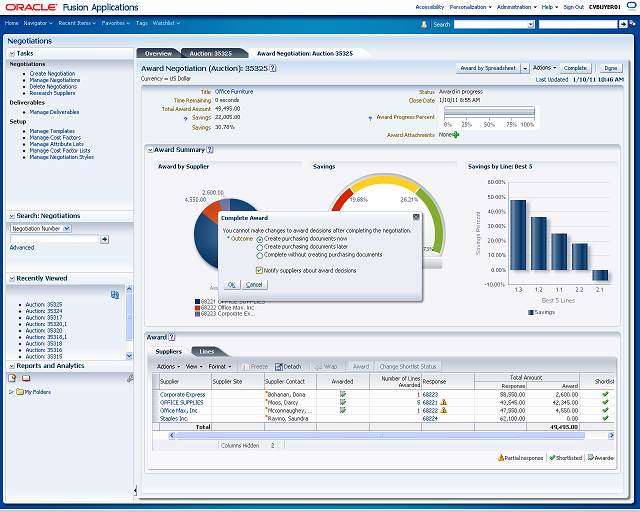Open the Actions menu near Complete button

pyautogui.click(x=544, y=68)
